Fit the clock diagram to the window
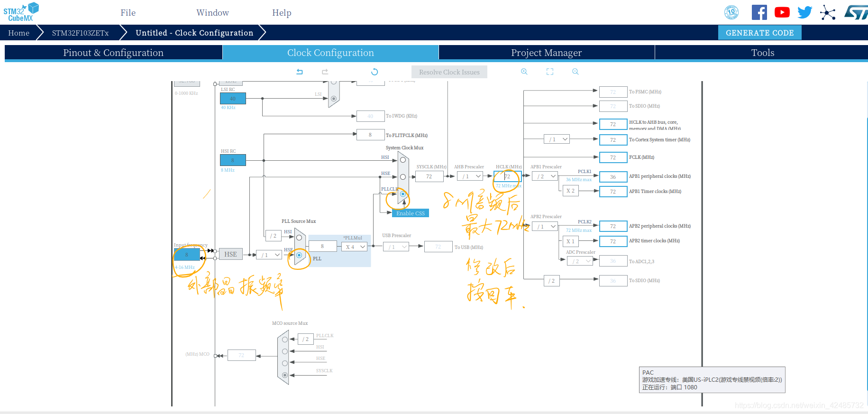868x414 pixels. tap(550, 72)
